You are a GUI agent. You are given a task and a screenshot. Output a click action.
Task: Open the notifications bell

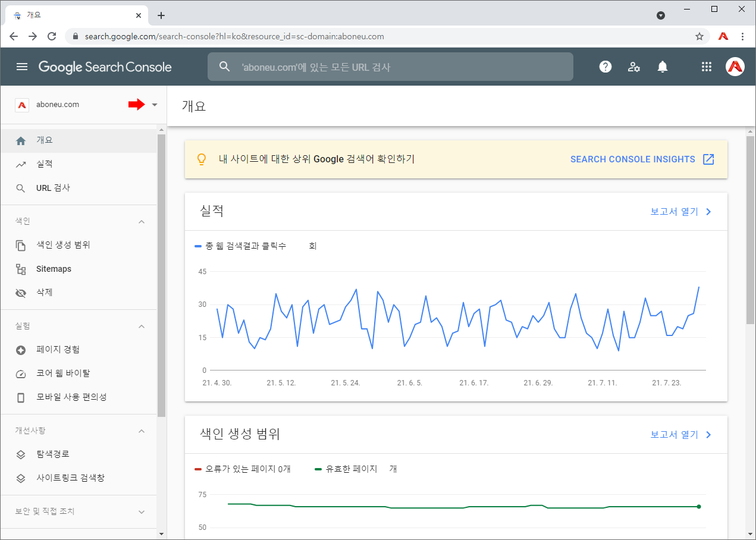click(663, 67)
